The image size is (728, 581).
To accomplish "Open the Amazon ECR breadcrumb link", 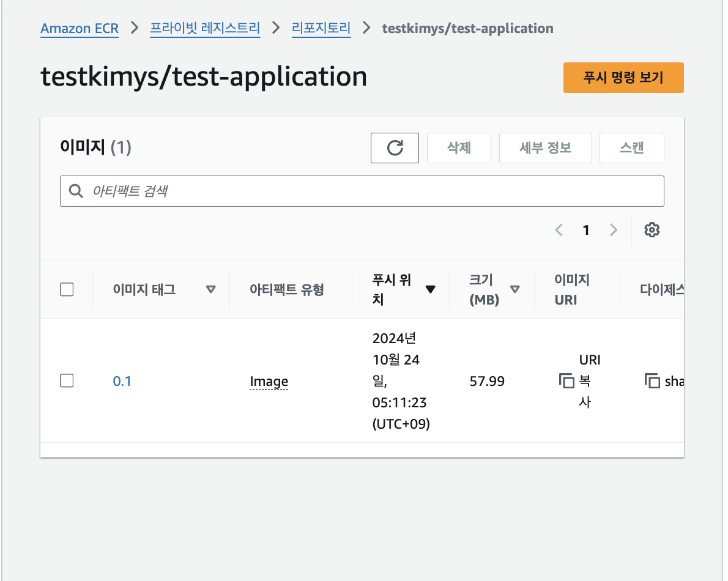I will pos(80,28).
